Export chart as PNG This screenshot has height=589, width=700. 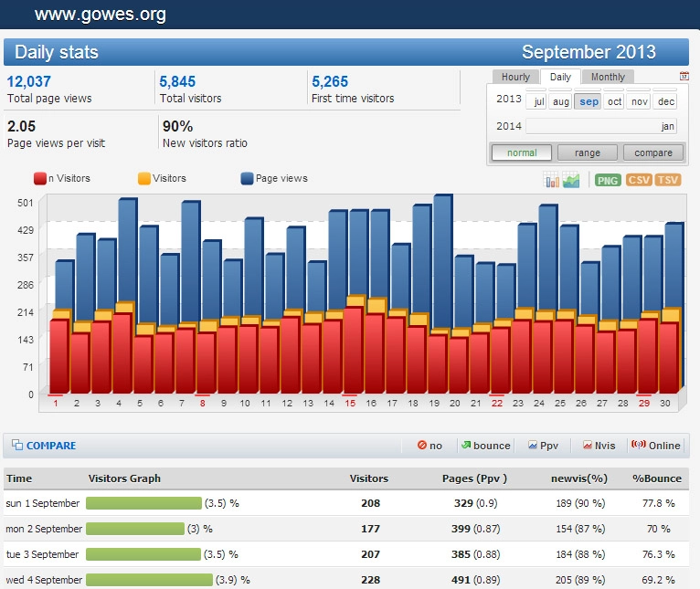[608, 180]
